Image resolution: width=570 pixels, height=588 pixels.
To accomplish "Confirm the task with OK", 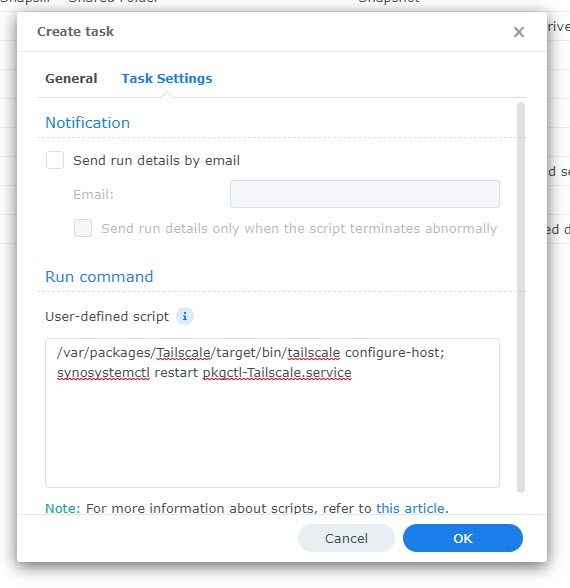I will pos(463,538).
